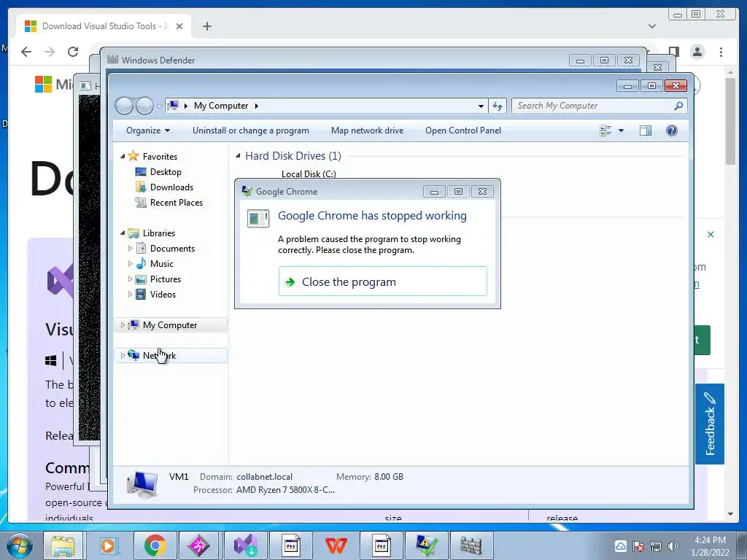Click the search magnifier in Explorer

point(678,106)
